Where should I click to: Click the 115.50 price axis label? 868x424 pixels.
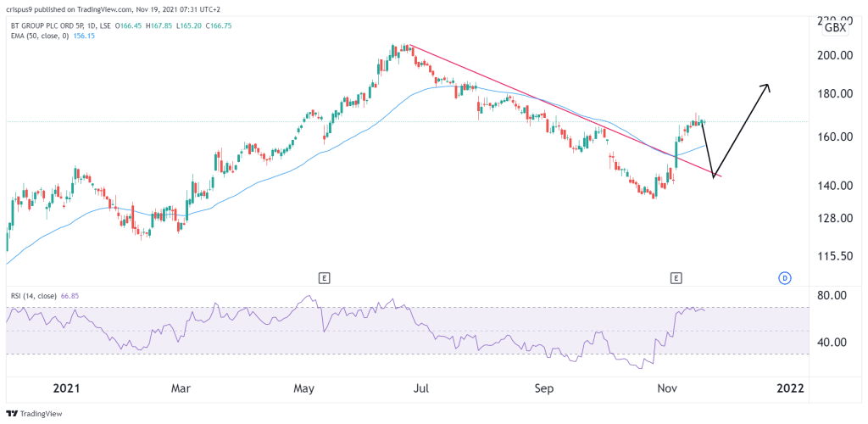(x=835, y=256)
